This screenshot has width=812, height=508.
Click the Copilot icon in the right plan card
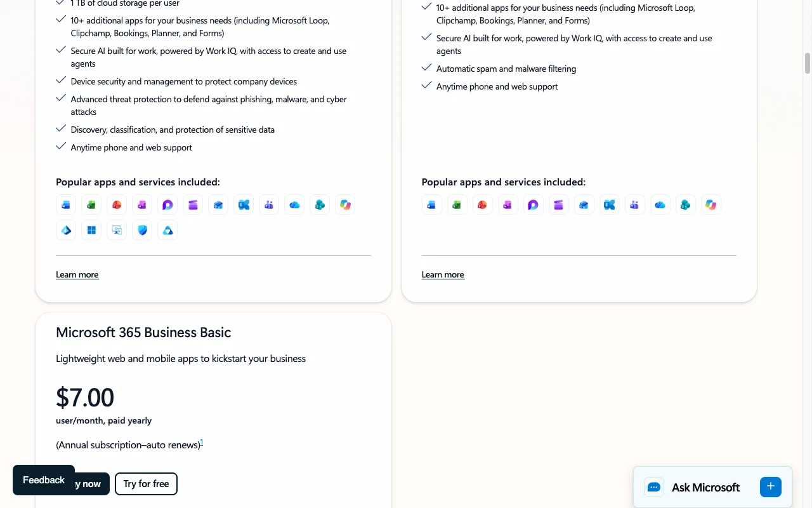coord(710,204)
